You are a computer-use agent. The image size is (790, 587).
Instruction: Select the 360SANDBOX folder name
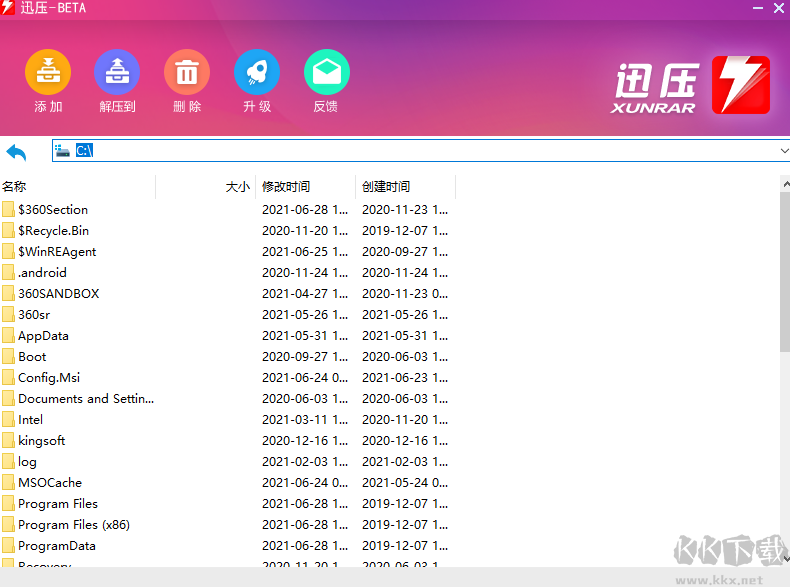[58, 293]
